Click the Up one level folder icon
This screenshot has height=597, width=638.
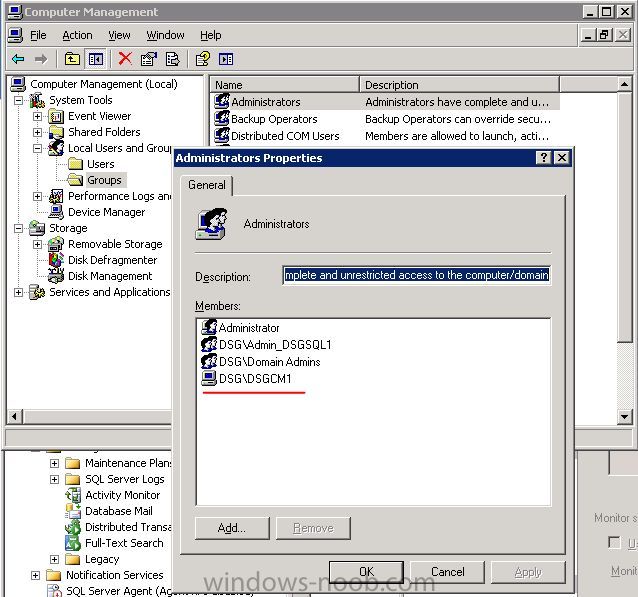[x=72, y=59]
